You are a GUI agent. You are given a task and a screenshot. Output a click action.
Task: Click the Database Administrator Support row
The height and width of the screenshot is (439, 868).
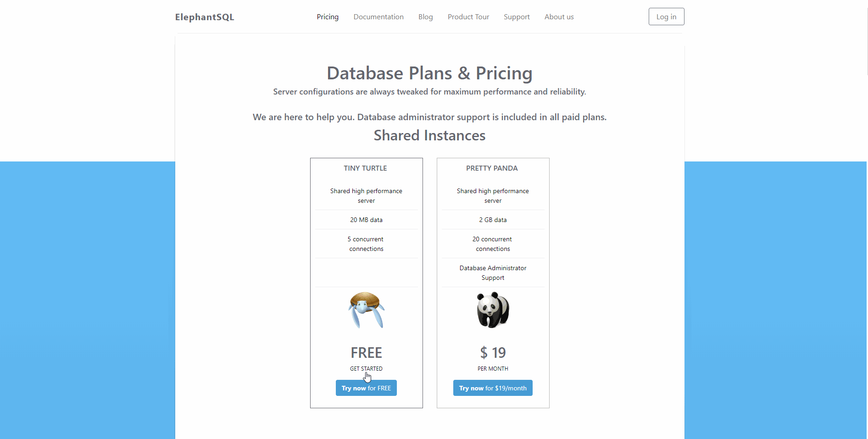tap(492, 272)
